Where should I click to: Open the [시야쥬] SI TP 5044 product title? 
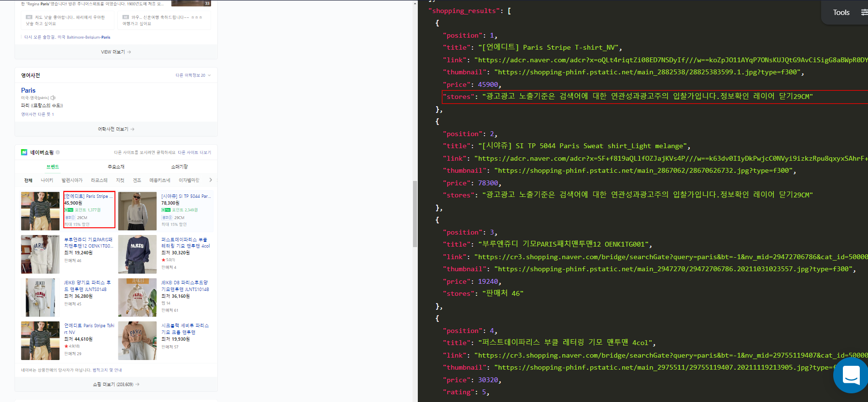click(186, 196)
